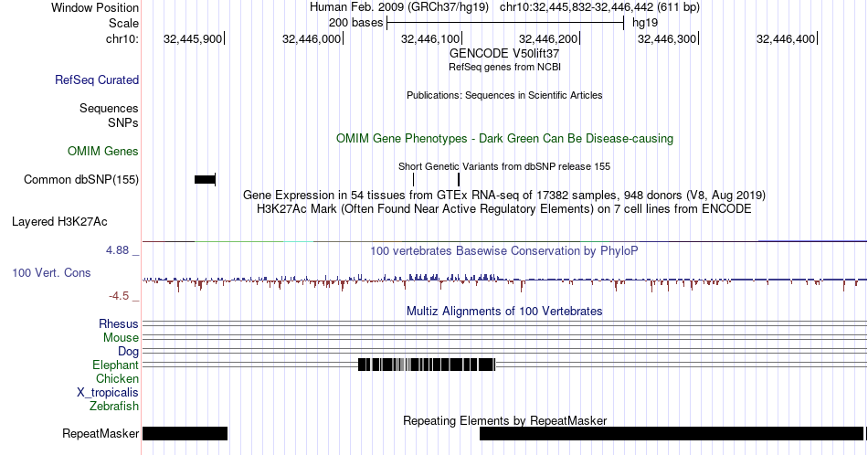Click the 32,446,300 ruler position
This screenshot has width=868, height=455.
(x=668, y=38)
